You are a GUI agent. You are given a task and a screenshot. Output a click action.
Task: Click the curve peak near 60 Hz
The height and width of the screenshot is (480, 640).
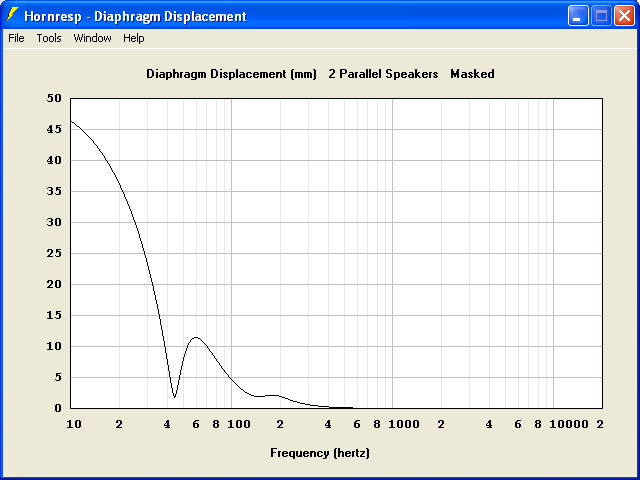click(196, 337)
